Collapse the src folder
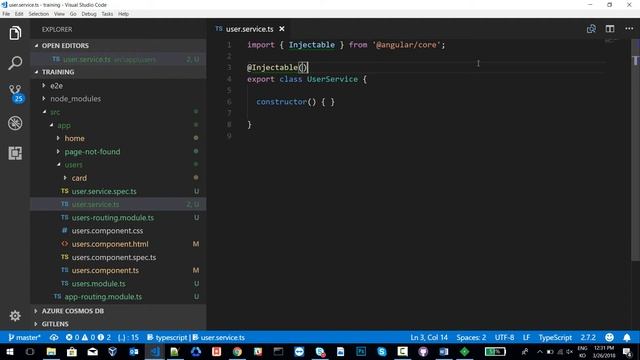This screenshot has width=640, height=360. tap(118, 112)
